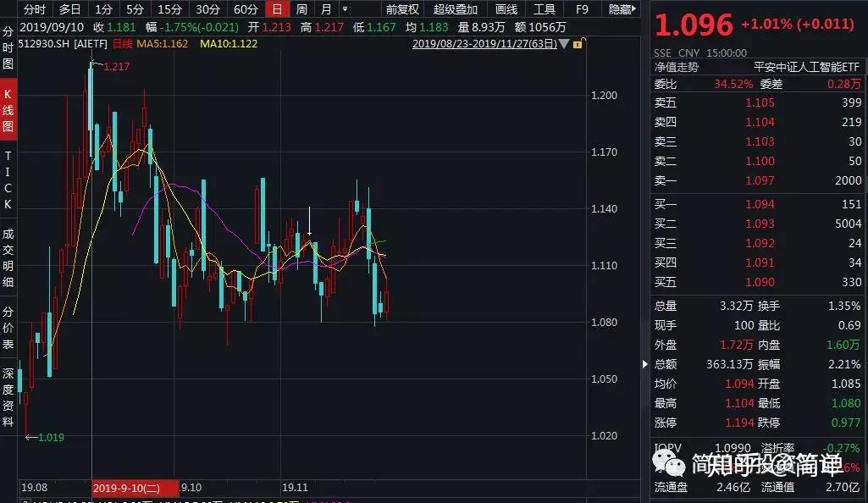Click the 总量 3.32万 value
This screenshot has height=503, width=868.
(x=736, y=306)
